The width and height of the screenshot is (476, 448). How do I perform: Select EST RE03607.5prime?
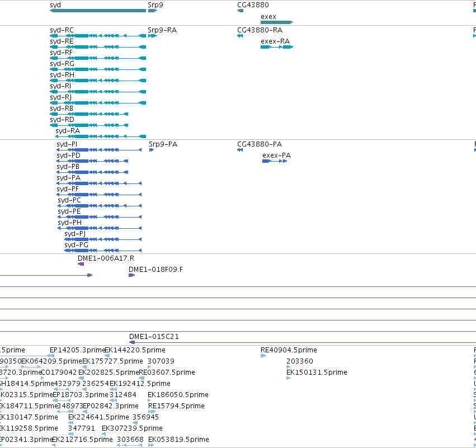(x=142, y=378)
